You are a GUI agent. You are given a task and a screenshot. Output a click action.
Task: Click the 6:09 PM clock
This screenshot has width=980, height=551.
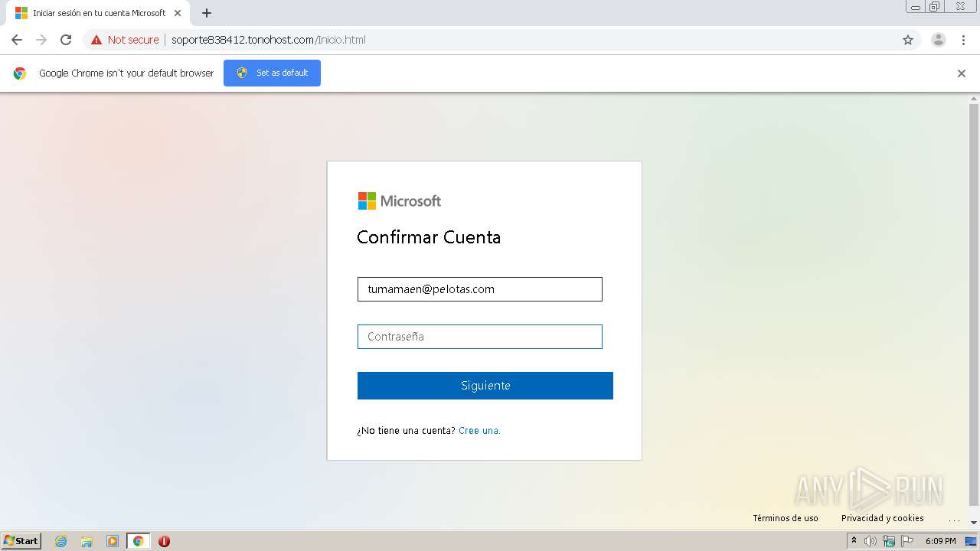click(941, 541)
